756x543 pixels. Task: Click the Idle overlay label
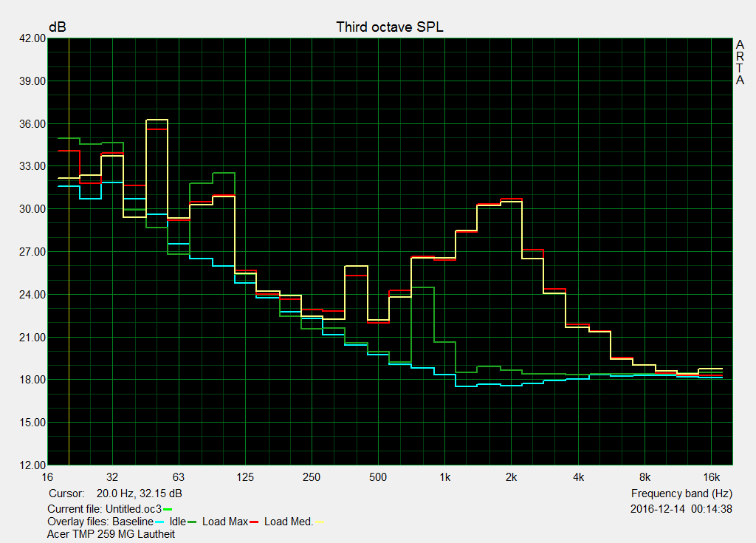tap(177, 522)
